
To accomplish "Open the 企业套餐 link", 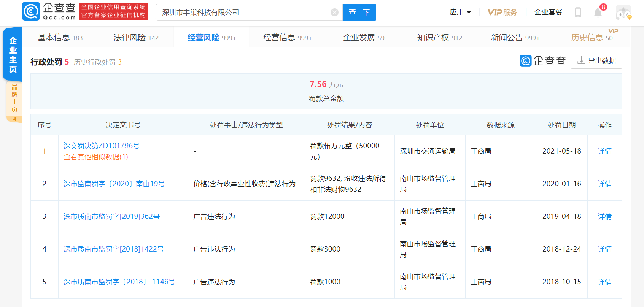I will pyautogui.click(x=548, y=12).
